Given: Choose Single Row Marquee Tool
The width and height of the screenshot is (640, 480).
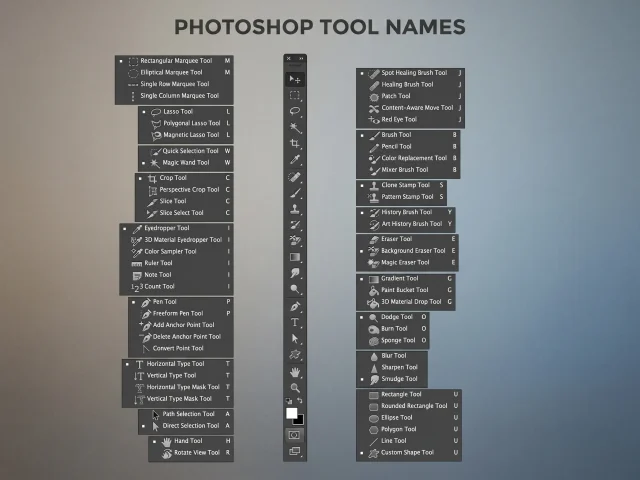Looking at the screenshot, I should click(174, 84).
